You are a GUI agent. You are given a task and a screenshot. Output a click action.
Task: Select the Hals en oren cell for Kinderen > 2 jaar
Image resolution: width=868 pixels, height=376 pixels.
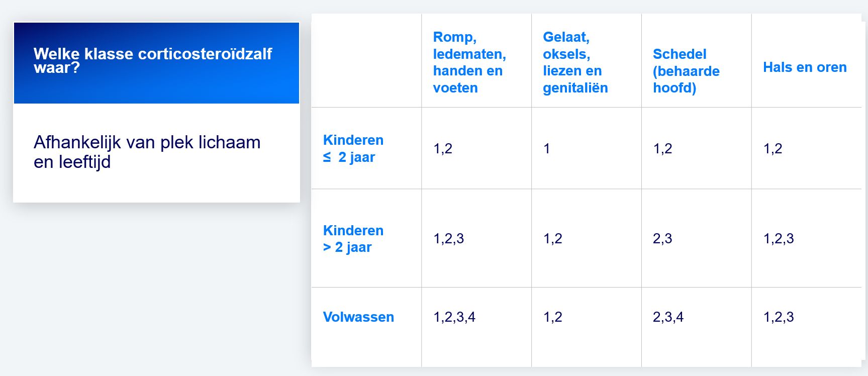click(778, 239)
